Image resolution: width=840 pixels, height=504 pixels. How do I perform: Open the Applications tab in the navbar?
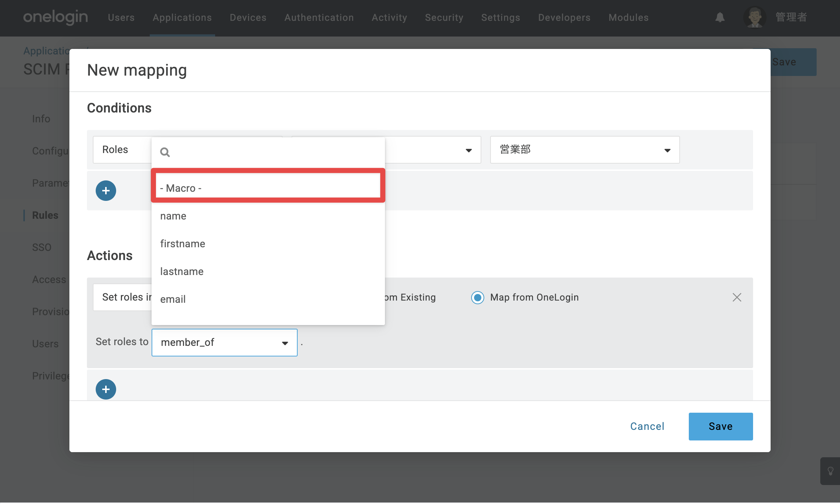click(182, 18)
